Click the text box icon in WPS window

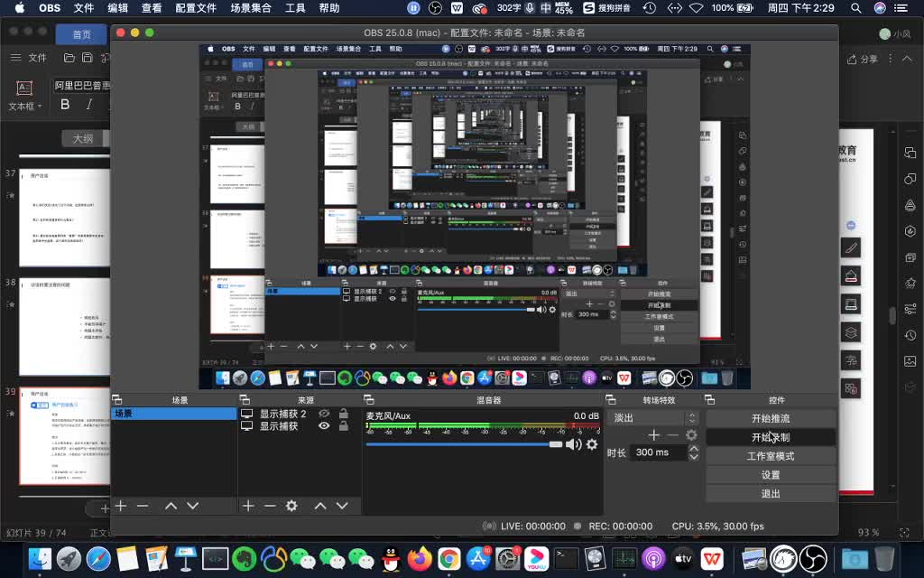click(x=24, y=89)
